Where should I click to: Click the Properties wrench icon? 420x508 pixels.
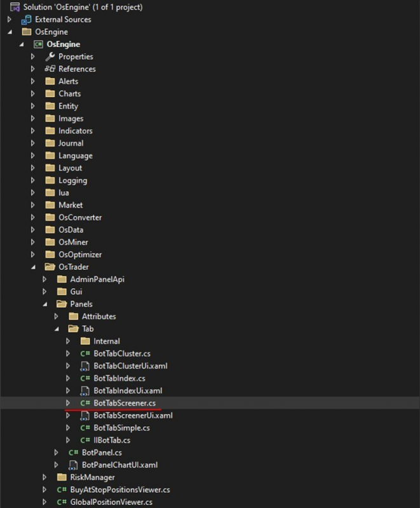pyautogui.click(x=50, y=57)
